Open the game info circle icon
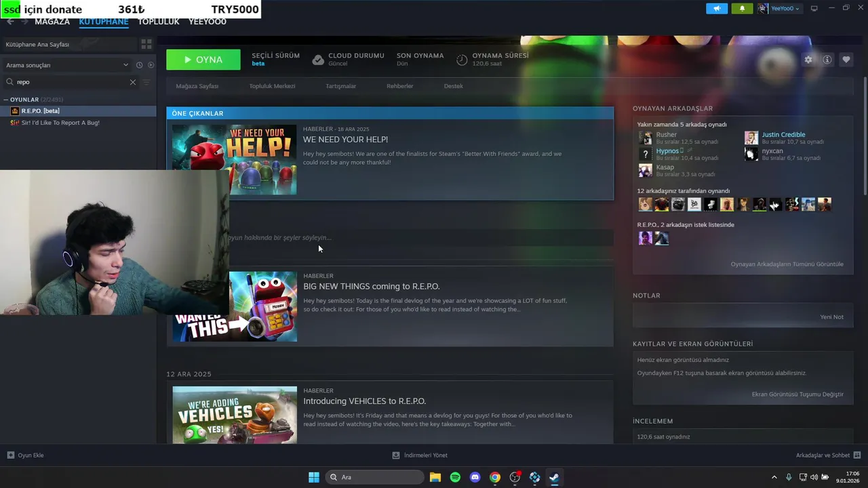868x488 pixels. pyautogui.click(x=827, y=60)
